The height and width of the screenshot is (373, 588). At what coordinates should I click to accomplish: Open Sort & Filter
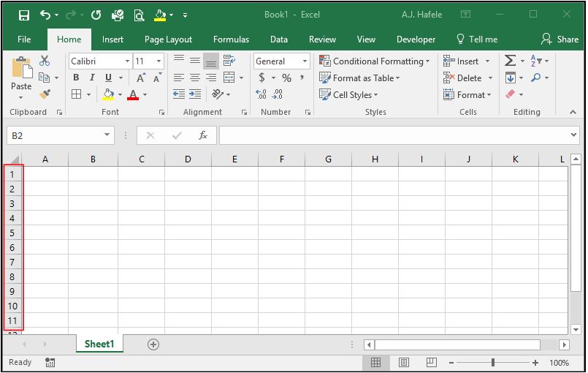[x=536, y=61]
